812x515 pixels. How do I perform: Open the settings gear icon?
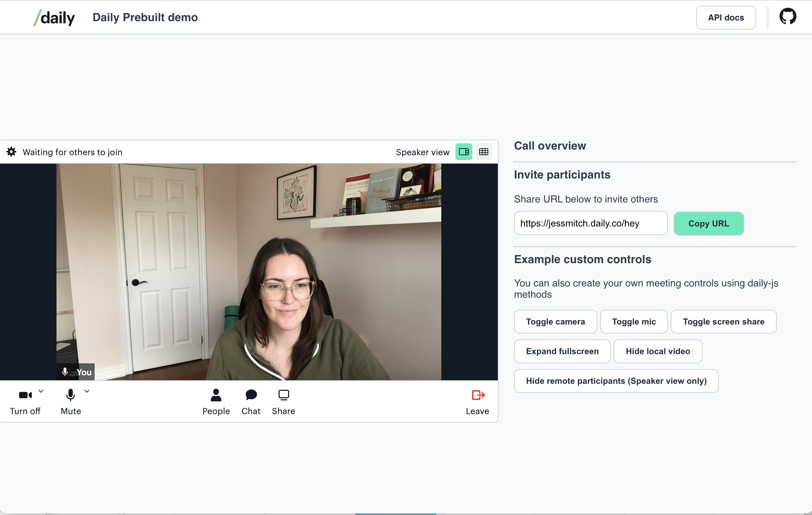tap(11, 152)
